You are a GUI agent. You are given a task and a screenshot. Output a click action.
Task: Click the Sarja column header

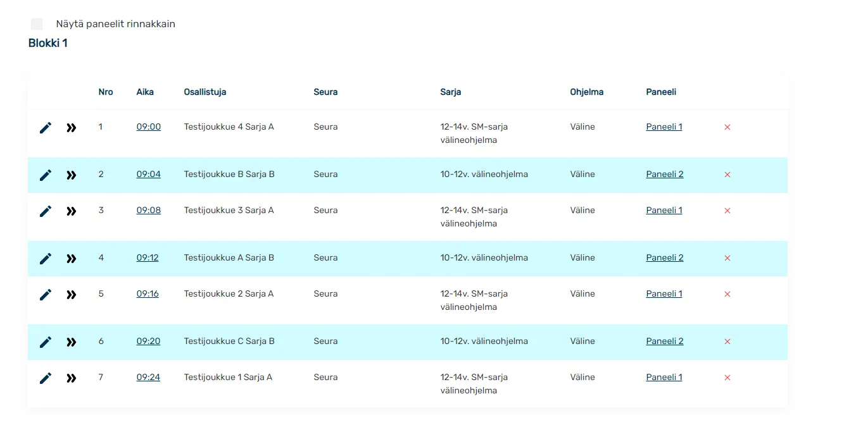point(451,92)
